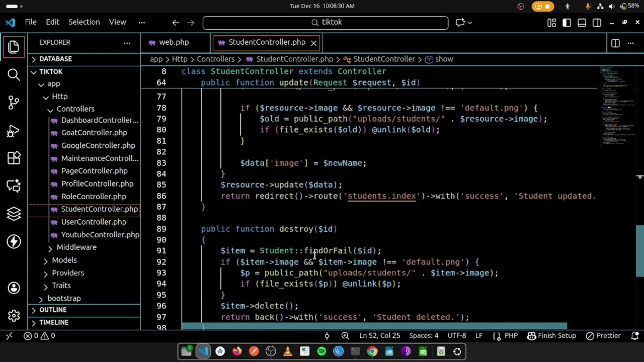This screenshot has width=644, height=362.
Task: Click the stacked layers activity bar icon
Action: (14, 214)
